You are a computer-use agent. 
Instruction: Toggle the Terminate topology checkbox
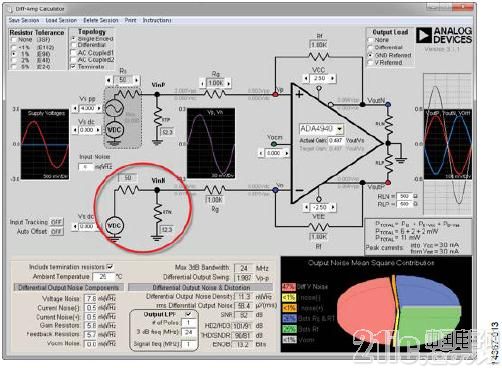(73, 67)
